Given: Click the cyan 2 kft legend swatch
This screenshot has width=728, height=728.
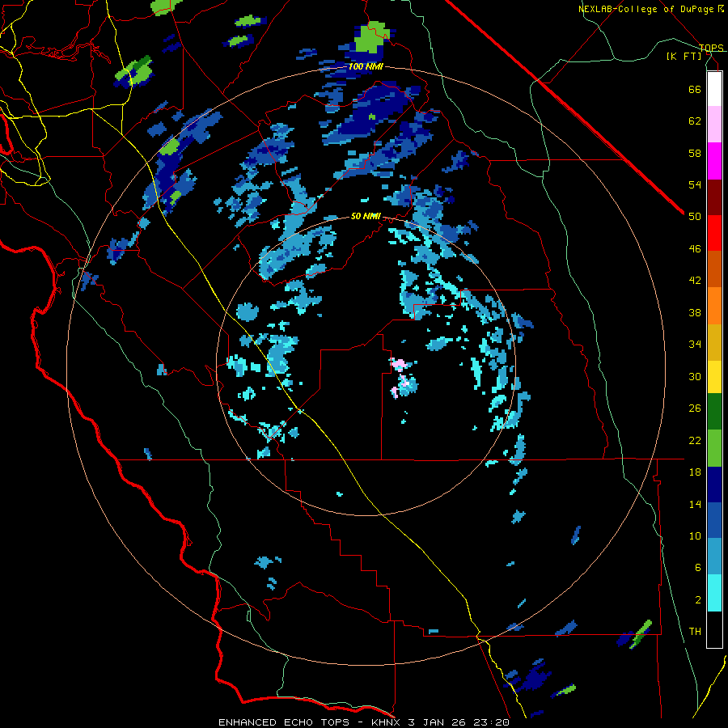Looking at the screenshot, I should tap(714, 593).
